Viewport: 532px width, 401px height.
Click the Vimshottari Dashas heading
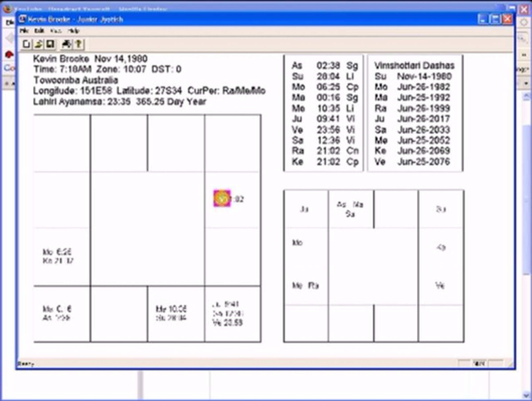(414, 65)
